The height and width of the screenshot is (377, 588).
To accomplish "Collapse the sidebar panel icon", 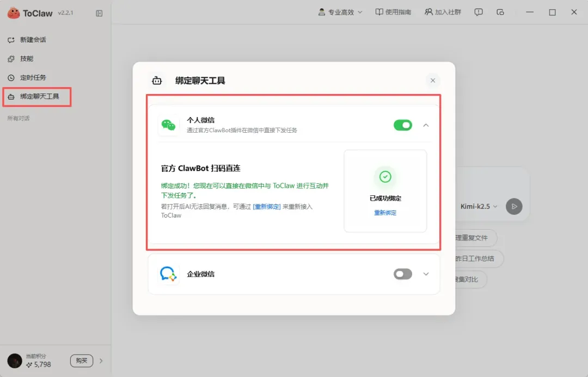I will [x=99, y=14].
